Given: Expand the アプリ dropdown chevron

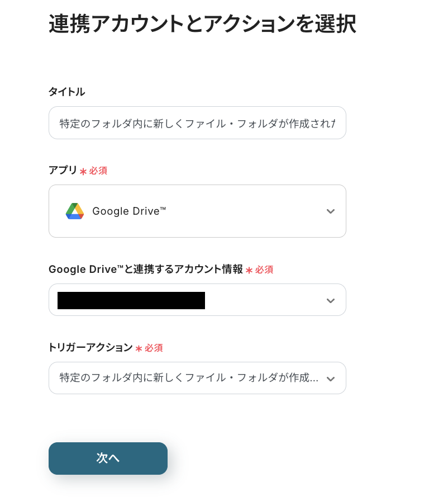Looking at the screenshot, I should pos(331,211).
